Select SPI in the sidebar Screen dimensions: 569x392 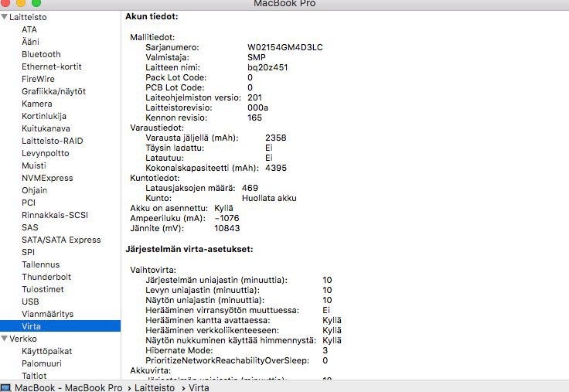coord(29,252)
